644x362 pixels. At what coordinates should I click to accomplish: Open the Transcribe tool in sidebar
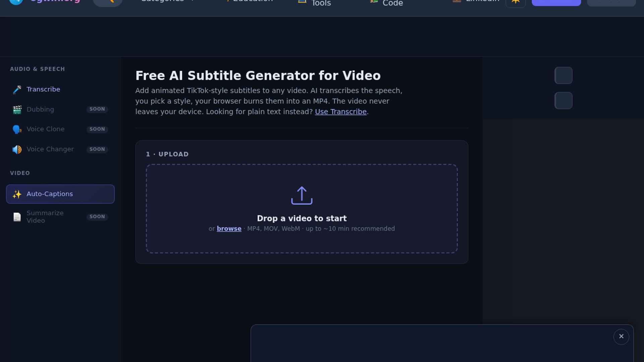(43, 89)
